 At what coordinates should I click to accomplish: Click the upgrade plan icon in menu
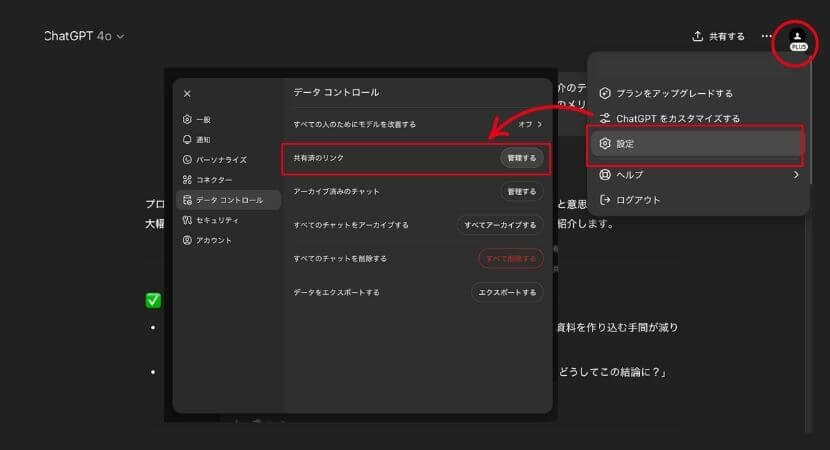pos(605,94)
